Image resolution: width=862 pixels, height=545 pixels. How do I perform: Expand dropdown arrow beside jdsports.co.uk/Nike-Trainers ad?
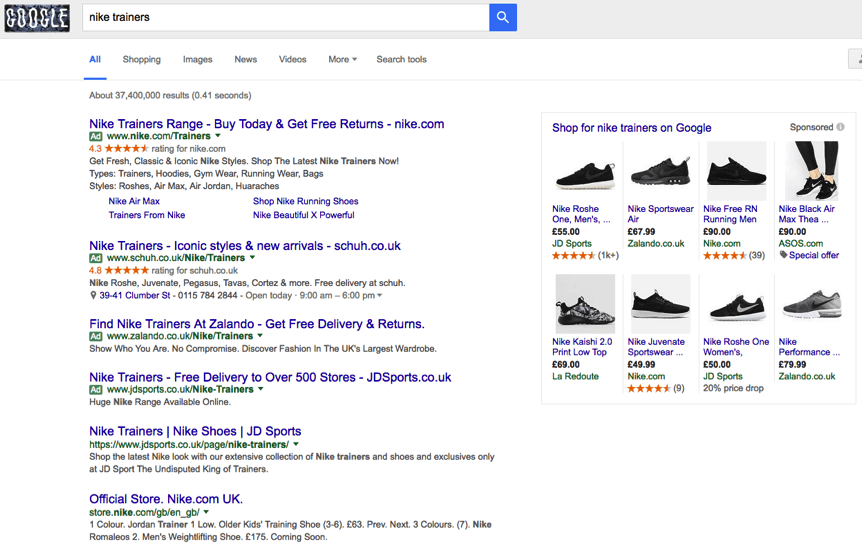[261, 388]
